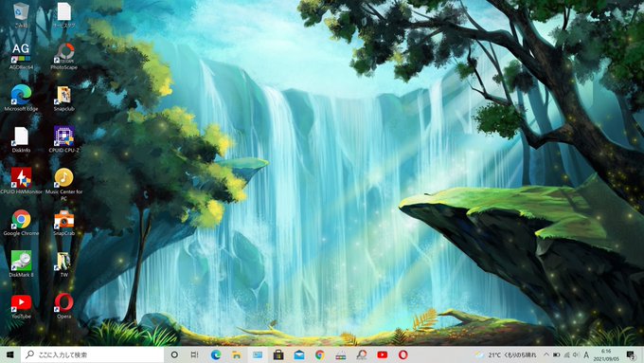Launch Google Chrome from the desktop
Screen dimensions: 644x363
pyautogui.click(x=21, y=223)
